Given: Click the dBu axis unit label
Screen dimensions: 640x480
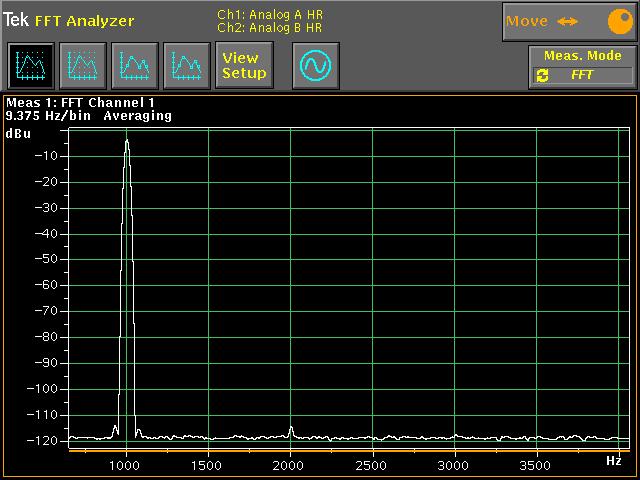Looking at the screenshot, I should point(18,132).
